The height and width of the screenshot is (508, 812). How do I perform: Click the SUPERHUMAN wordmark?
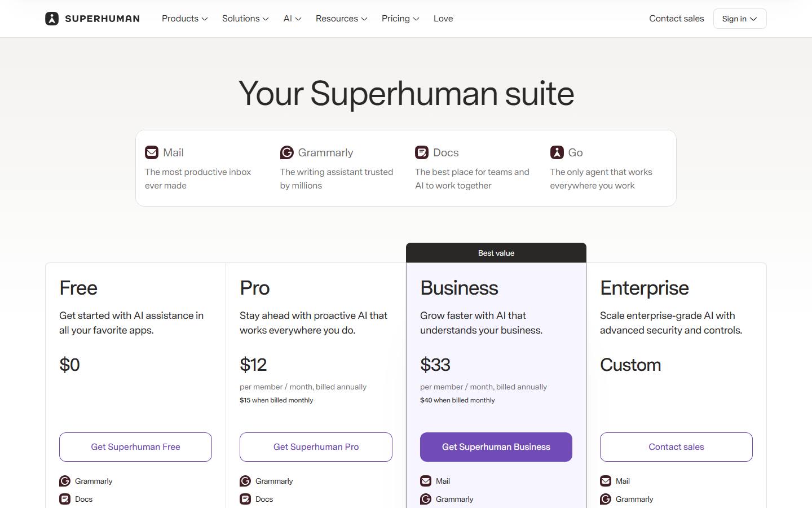pyautogui.click(x=102, y=19)
